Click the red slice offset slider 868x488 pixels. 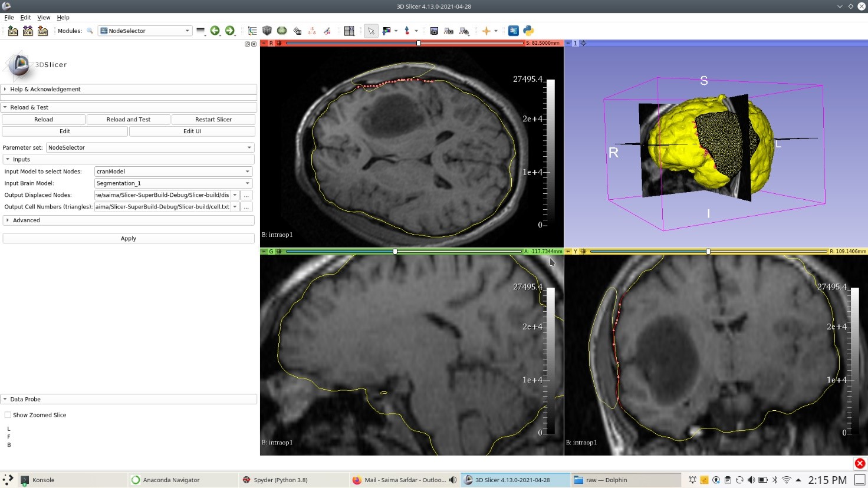[x=405, y=43]
